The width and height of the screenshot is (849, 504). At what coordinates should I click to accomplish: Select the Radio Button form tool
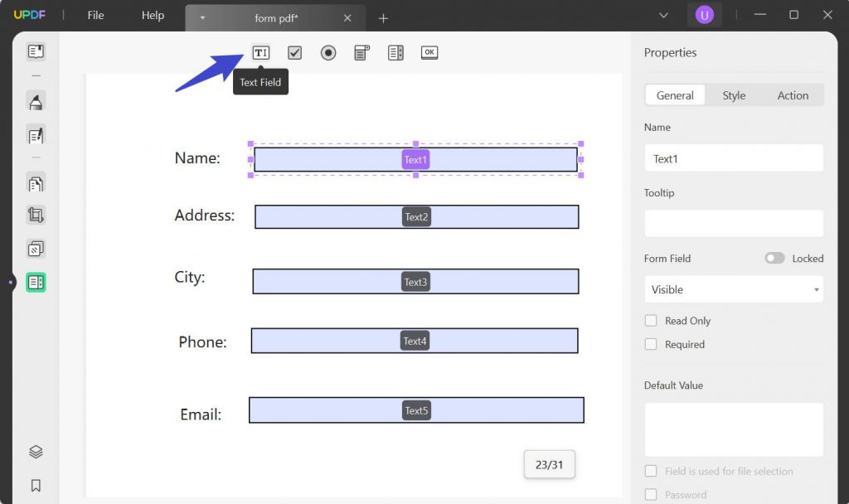pyautogui.click(x=328, y=52)
